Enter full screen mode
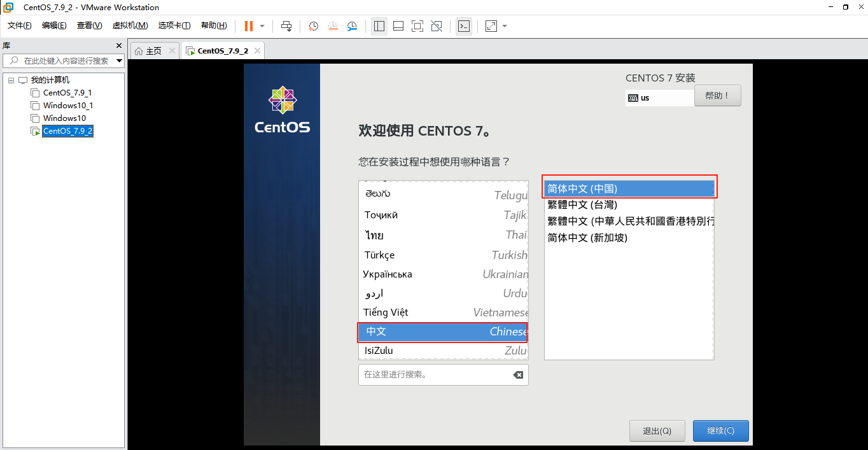The height and width of the screenshot is (450, 868). pyautogui.click(x=417, y=26)
